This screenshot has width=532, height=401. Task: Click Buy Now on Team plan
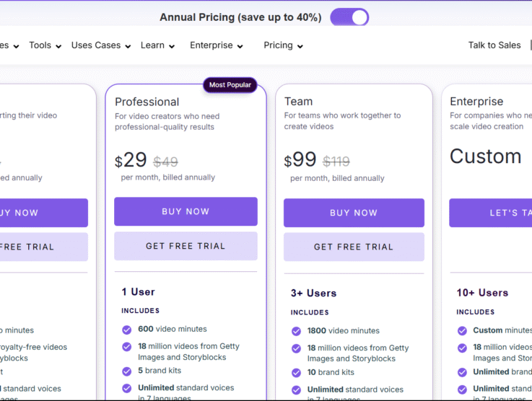pyautogui.click(x=354, y=213)
